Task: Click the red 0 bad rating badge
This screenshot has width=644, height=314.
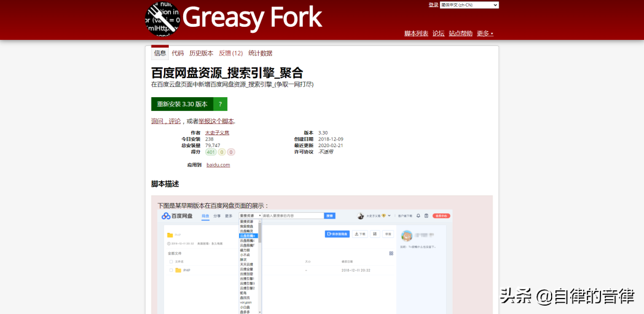Action: click(231, 152)
